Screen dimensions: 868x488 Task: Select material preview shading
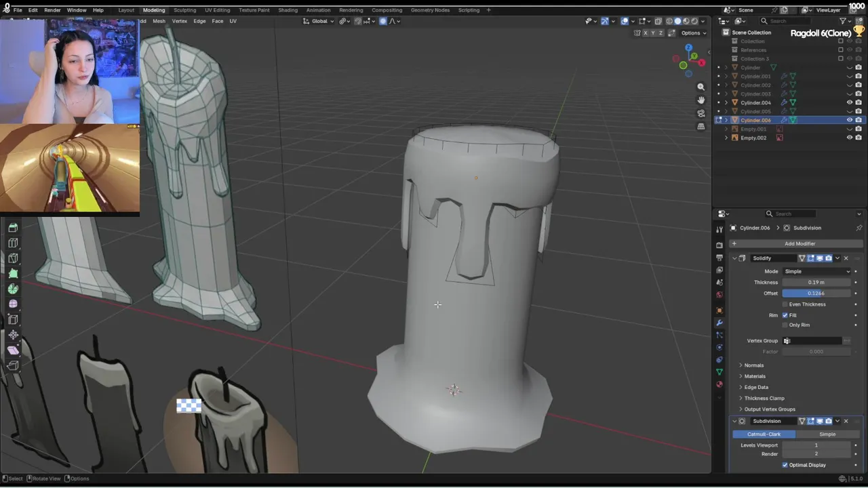[686, 21]
